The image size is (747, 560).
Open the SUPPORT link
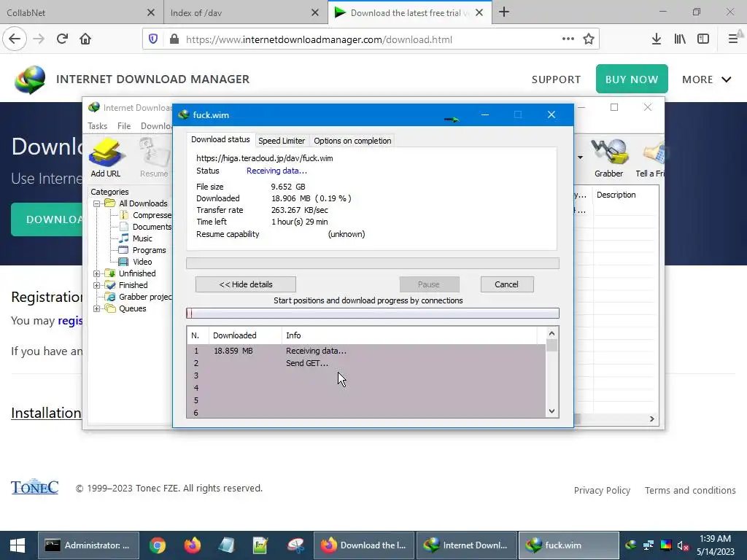point(556,79)
